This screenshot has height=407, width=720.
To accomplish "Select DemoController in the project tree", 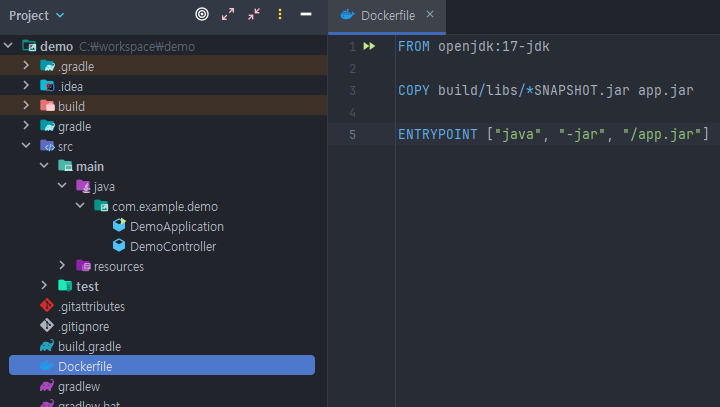I will click(173, 247).
